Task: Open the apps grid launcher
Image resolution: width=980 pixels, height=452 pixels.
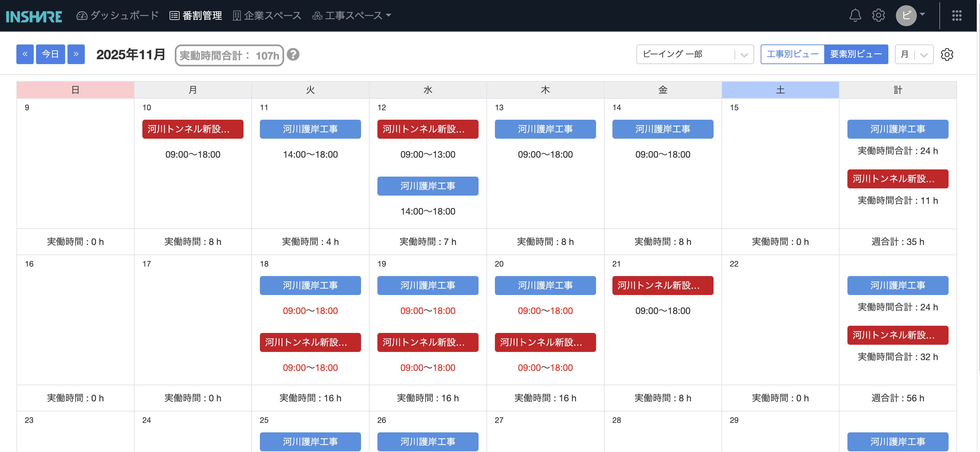Action: pyautogui.click(x=957, y=16)
